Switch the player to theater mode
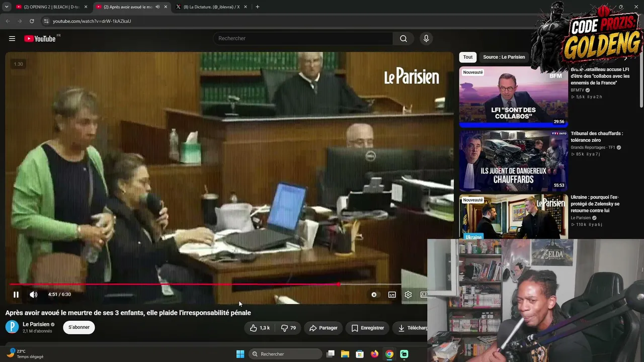The image size is (644, 362). (x=424, y=295)
